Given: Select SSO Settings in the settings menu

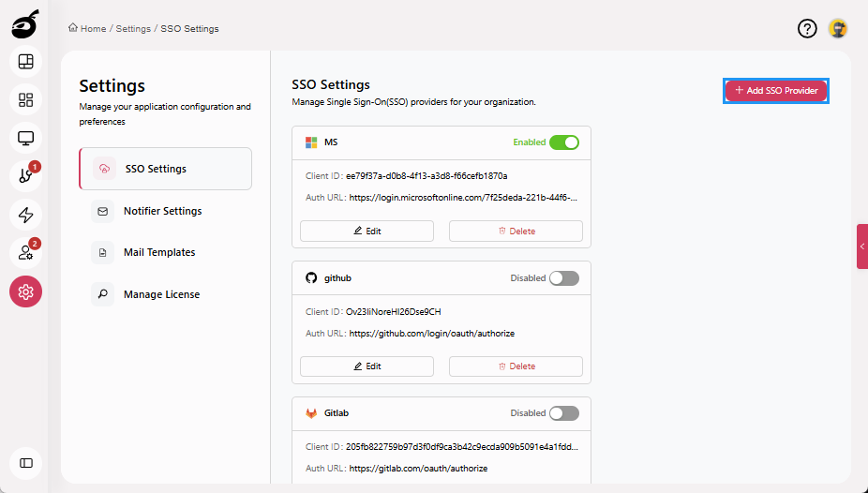Looking at the screenshot, I should pos(166,169).
